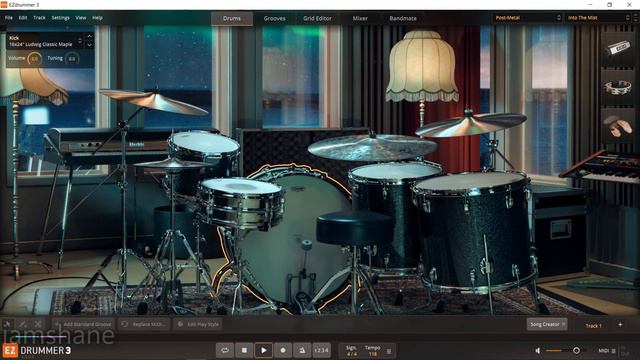Click the Edit Play Style button

pyautogui.click(x=198, y=324)
